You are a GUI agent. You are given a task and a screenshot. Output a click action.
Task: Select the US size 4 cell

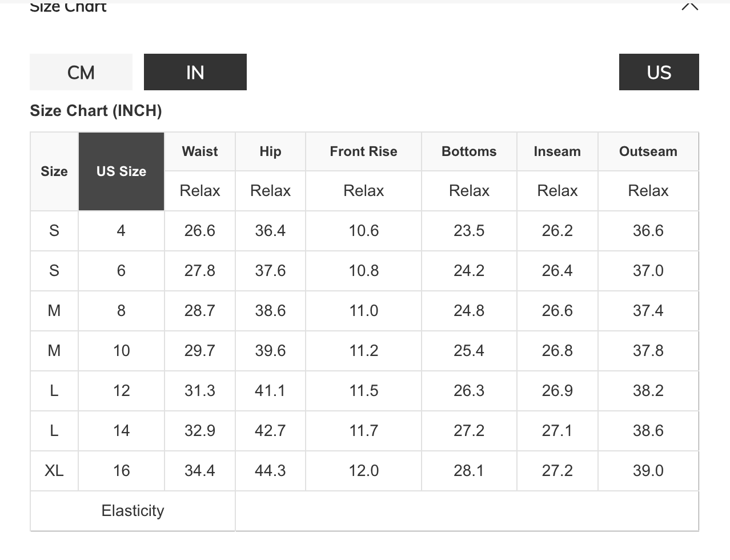pyautogui.click(x=121, y=231)
